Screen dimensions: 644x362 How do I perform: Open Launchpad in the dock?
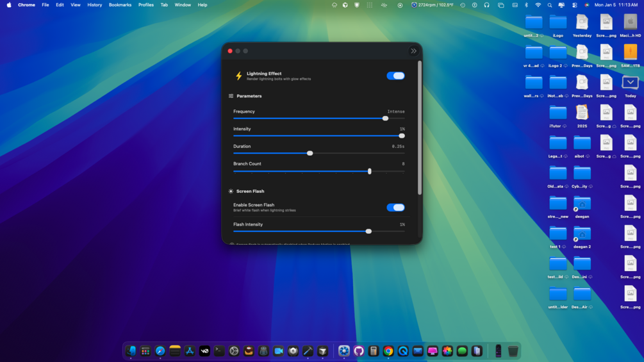pos(145,351)
